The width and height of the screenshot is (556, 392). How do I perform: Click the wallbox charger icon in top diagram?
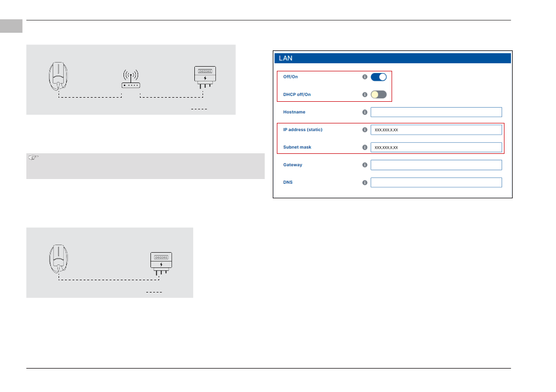(x=58, y=77)
